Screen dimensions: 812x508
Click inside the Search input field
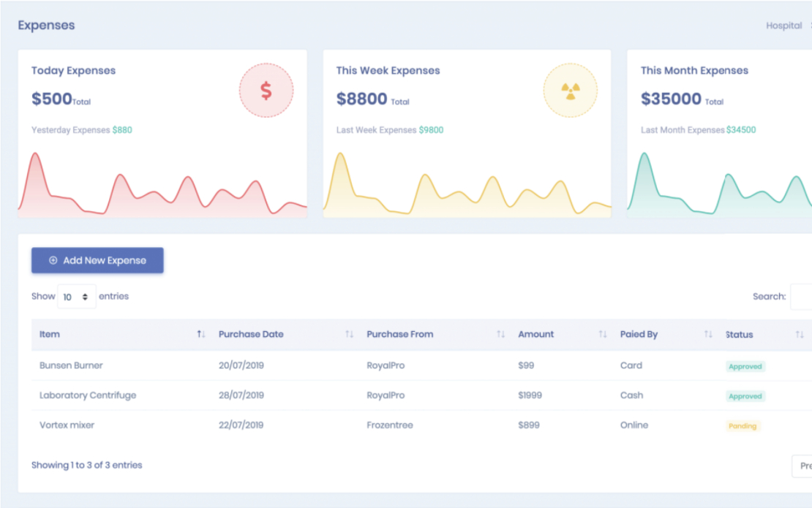[x=803, y=296]
